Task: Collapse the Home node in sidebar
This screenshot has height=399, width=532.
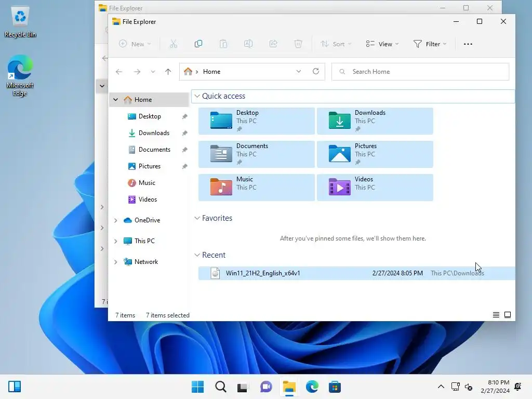Action: (x=116, y=99)
